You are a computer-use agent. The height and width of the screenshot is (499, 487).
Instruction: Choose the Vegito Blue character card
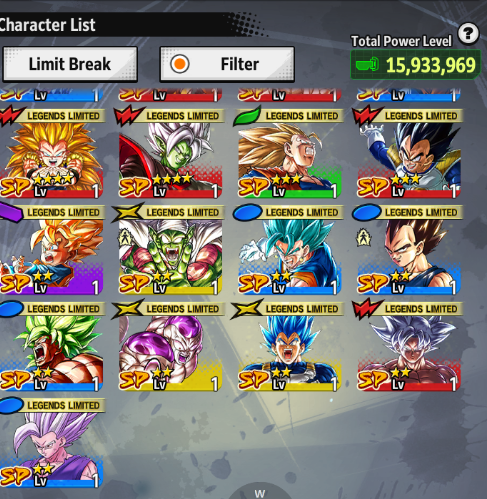tap(289, 249)
